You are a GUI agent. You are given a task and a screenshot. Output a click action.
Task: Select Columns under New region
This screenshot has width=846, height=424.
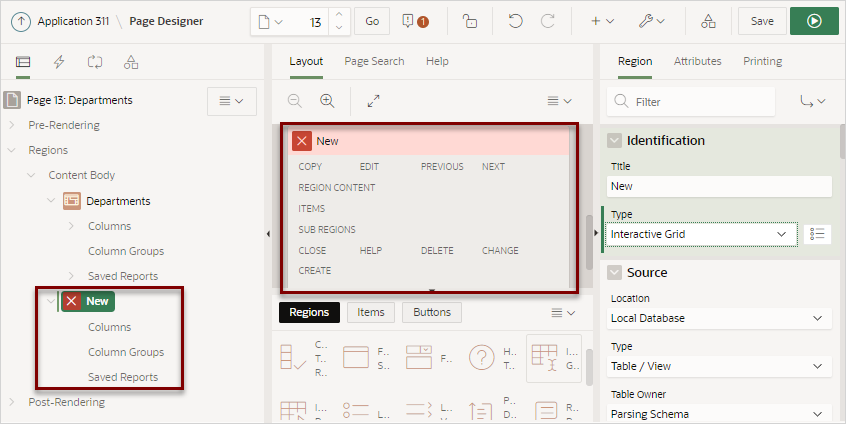pos(110,327)
